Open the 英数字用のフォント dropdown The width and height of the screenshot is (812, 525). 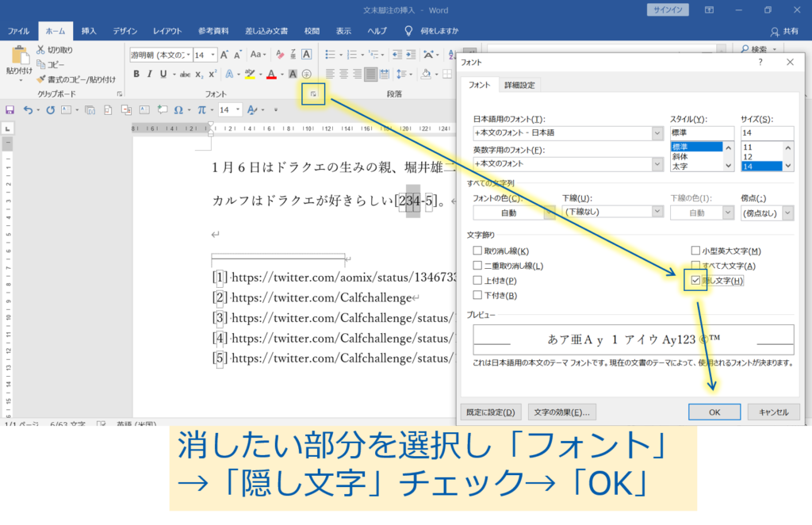[657, 164]
